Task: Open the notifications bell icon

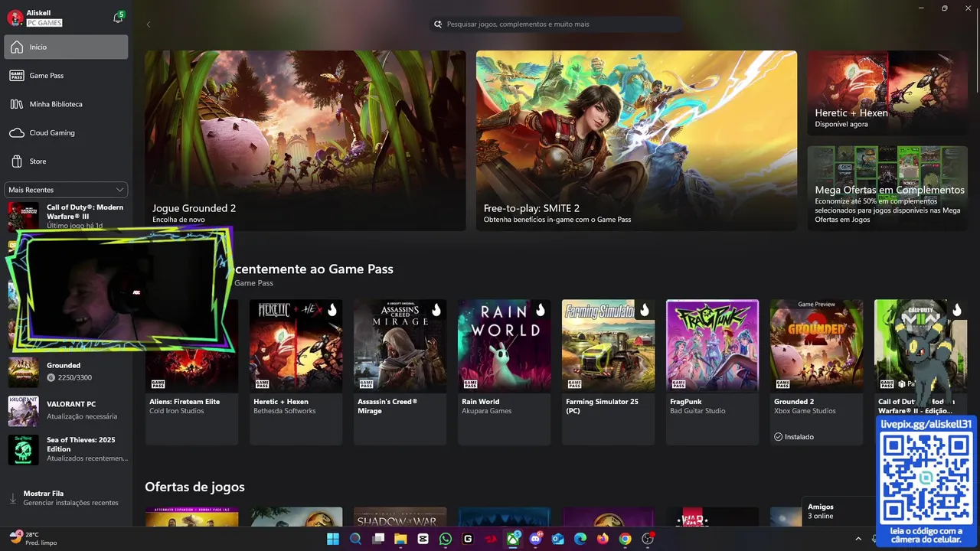Action: [x=118, y=18]
